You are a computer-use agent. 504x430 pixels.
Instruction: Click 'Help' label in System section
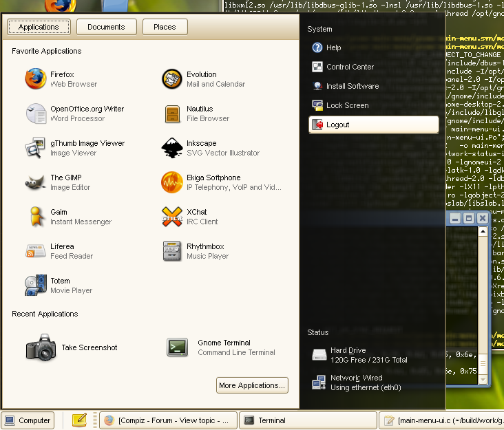pyautogui.click(x=334, y=47)
